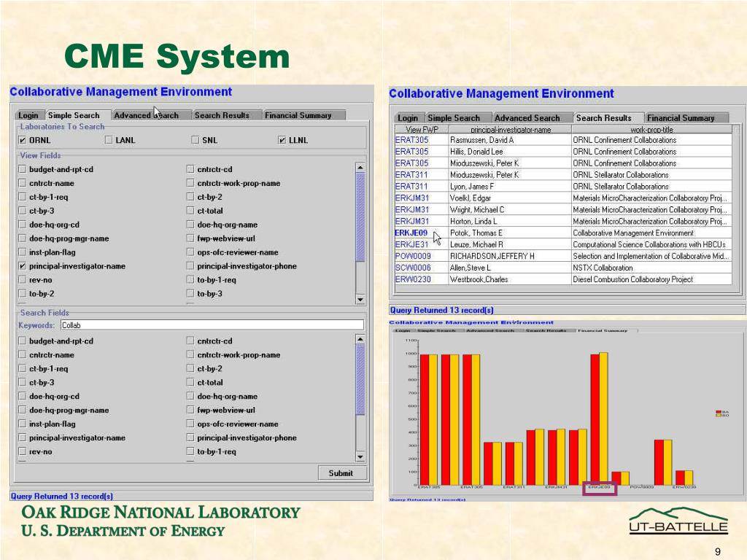This screenshot has height=560, width=747.
Task: Uncheck the LLNL laboratory checkbox
Action: click(x=282, y=140)
